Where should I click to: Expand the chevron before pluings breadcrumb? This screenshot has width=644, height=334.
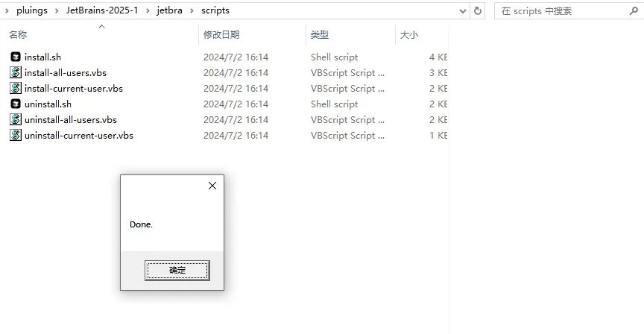coord(7,11)
